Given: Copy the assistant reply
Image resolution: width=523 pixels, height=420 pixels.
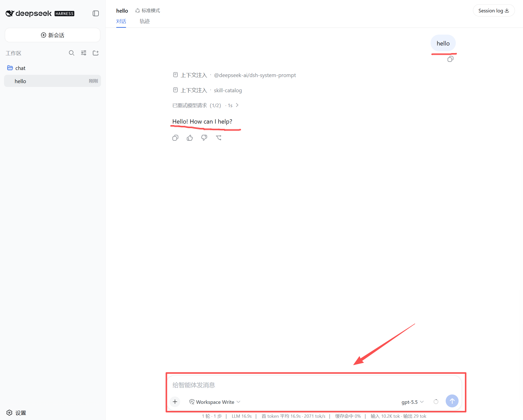Looking at the screenshot, I should (175, 138).
